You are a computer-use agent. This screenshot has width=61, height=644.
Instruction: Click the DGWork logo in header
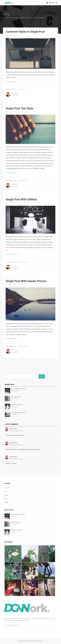pos(9,3)
